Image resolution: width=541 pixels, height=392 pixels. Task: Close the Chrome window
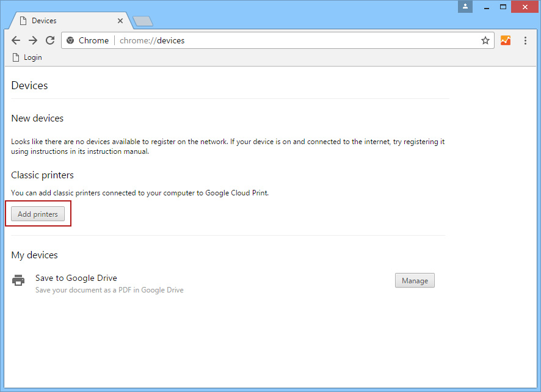[x=524, y=7]
